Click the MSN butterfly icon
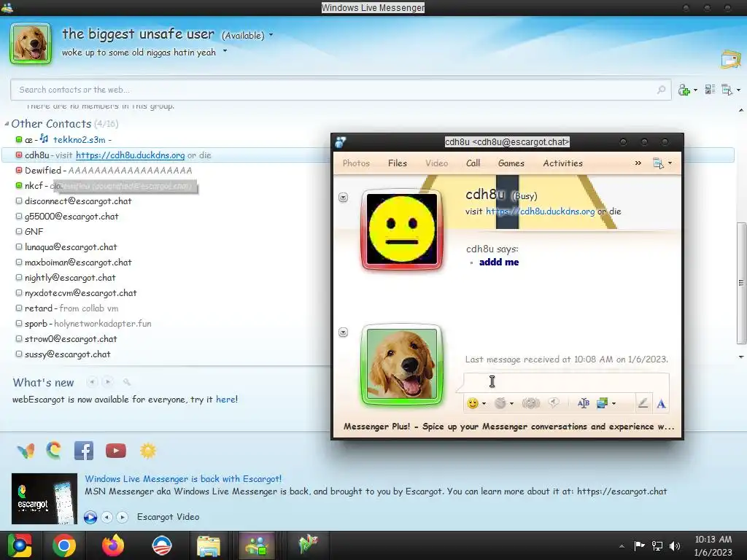Viewport: 747px width, 560px height. pos(26,451)
